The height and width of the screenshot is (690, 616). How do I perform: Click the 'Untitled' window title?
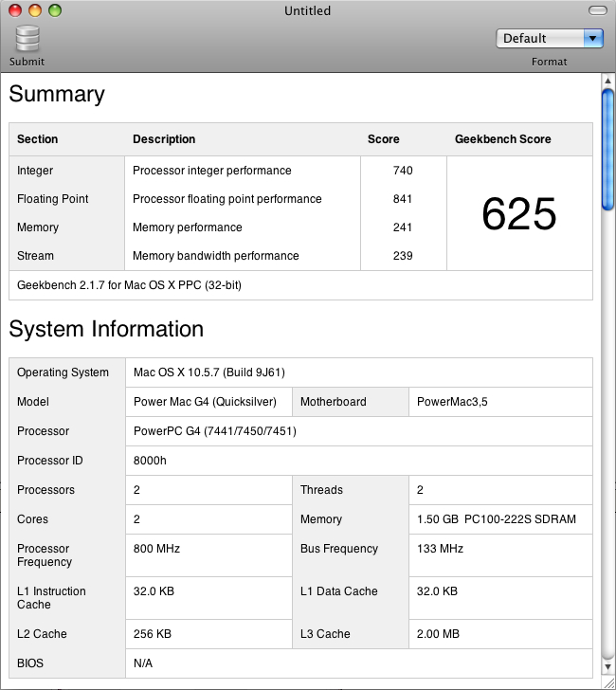(x=308, y=10)
